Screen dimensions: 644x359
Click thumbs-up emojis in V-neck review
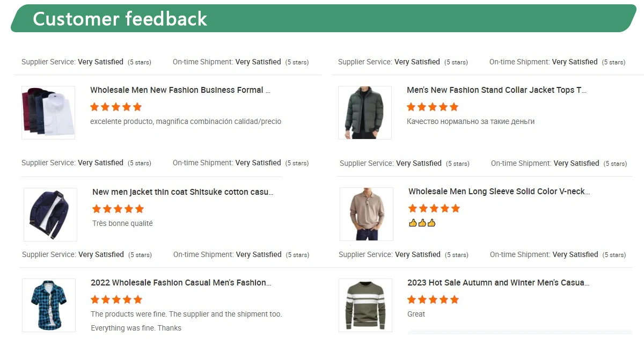point(422,223)
